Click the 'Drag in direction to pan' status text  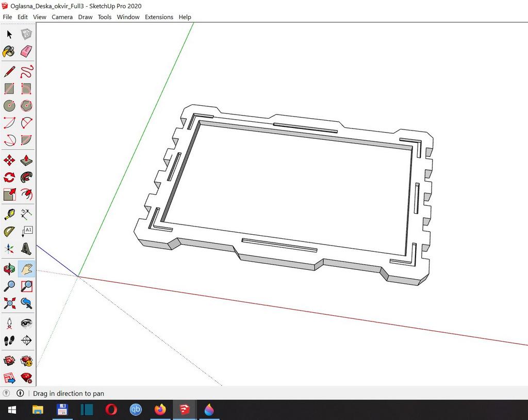tap(69, 393)
